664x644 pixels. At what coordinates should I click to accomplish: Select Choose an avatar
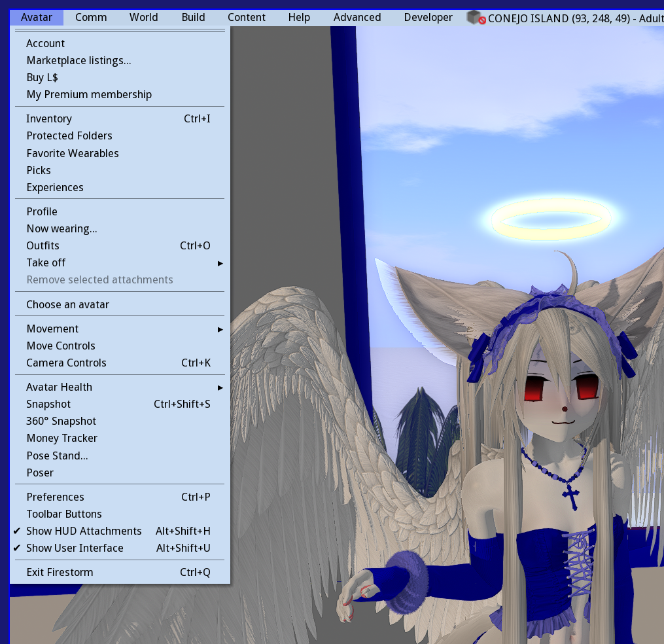click(x=120, y=304)
